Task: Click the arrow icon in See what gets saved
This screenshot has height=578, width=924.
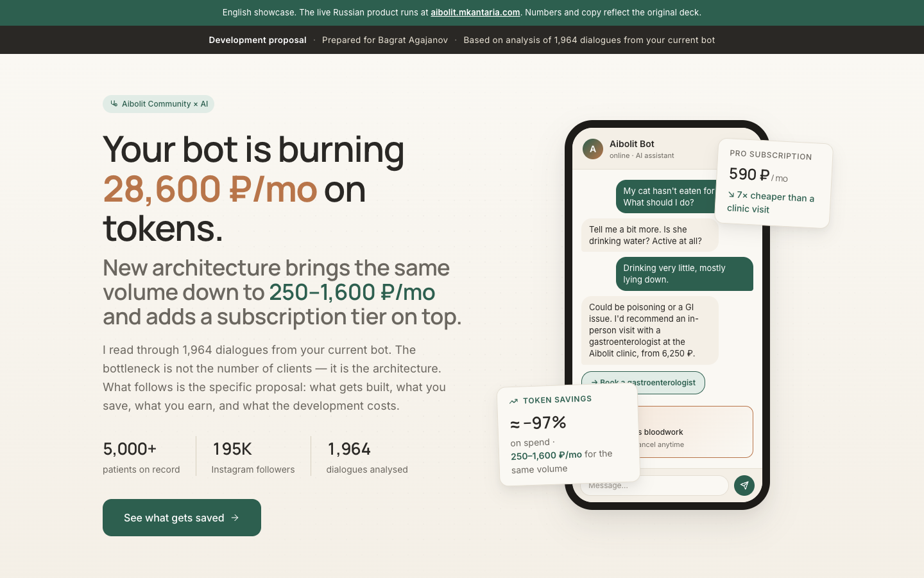Action: [x=235, y=518]
